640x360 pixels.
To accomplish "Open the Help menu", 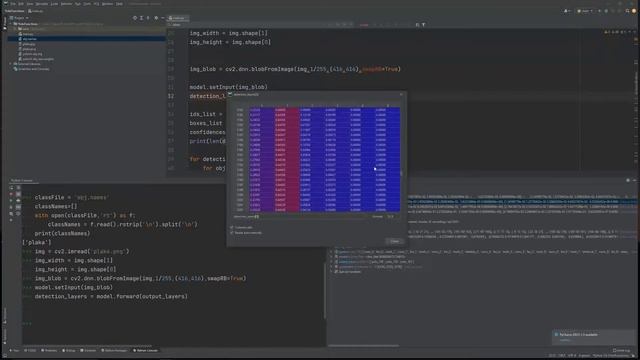I will point(119,4).
